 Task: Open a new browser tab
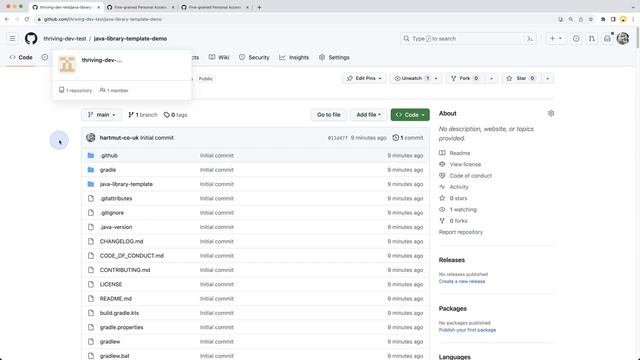259,7
